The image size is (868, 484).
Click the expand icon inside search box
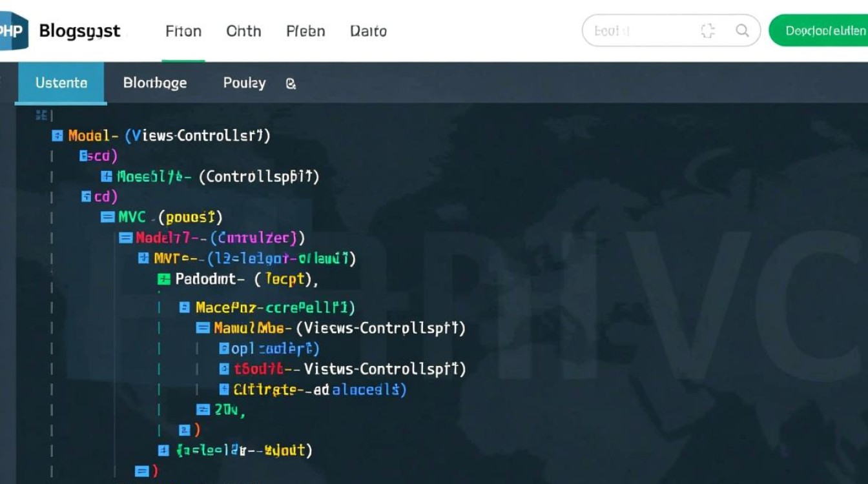(708, 30)
